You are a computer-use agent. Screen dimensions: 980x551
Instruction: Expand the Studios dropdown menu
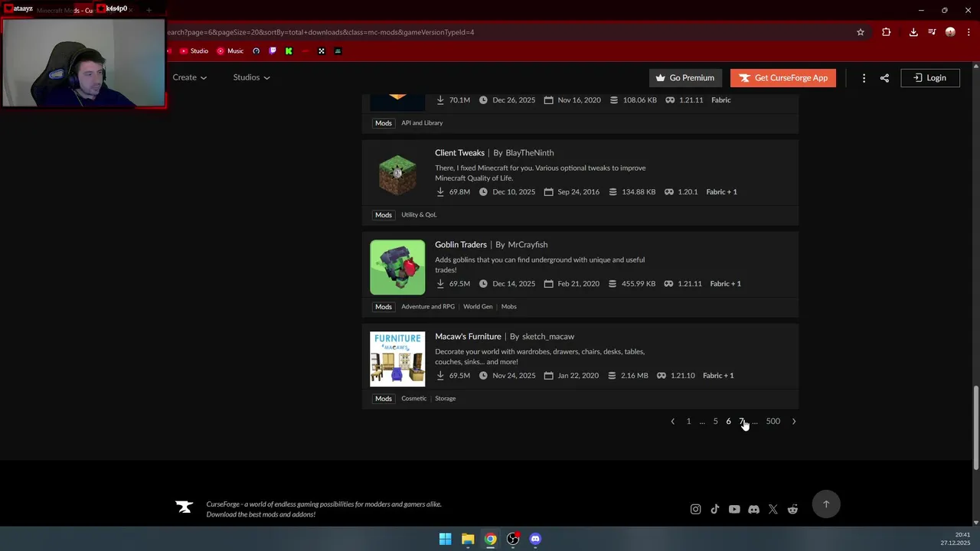point(251,77)
